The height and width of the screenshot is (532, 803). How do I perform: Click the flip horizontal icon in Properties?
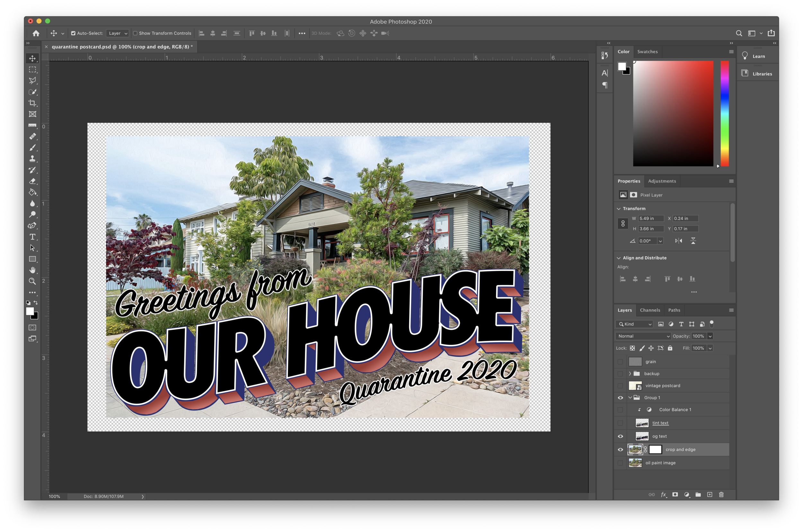click(678, 241)
